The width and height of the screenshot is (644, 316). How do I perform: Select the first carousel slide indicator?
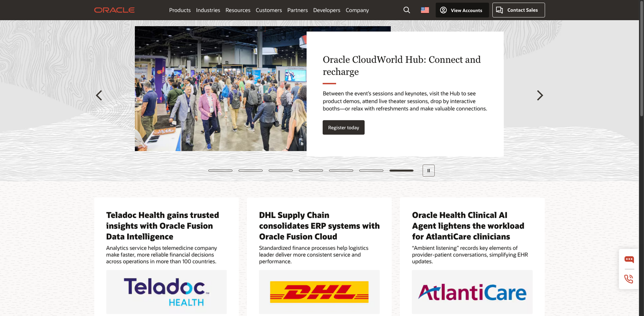(220, 170)
